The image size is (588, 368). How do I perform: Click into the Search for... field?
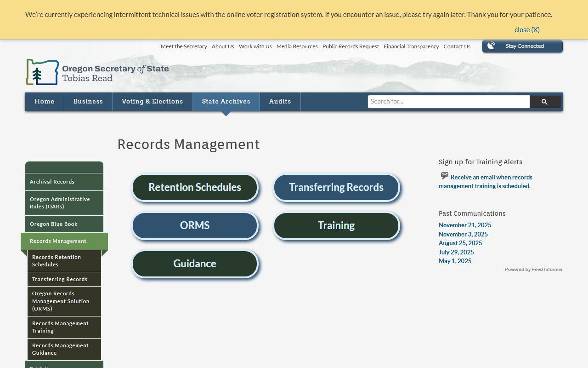(x=449, y=102)
